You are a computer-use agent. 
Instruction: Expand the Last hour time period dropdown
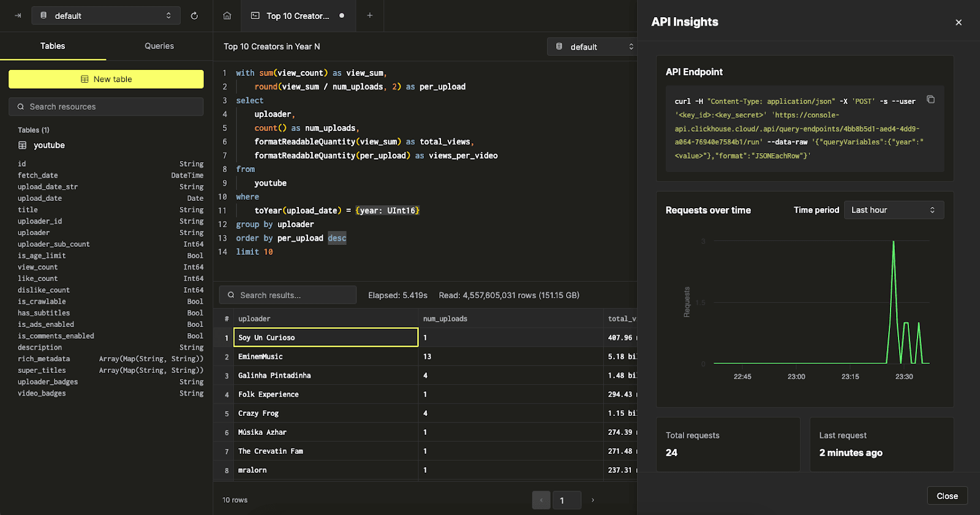click(894, 210)
